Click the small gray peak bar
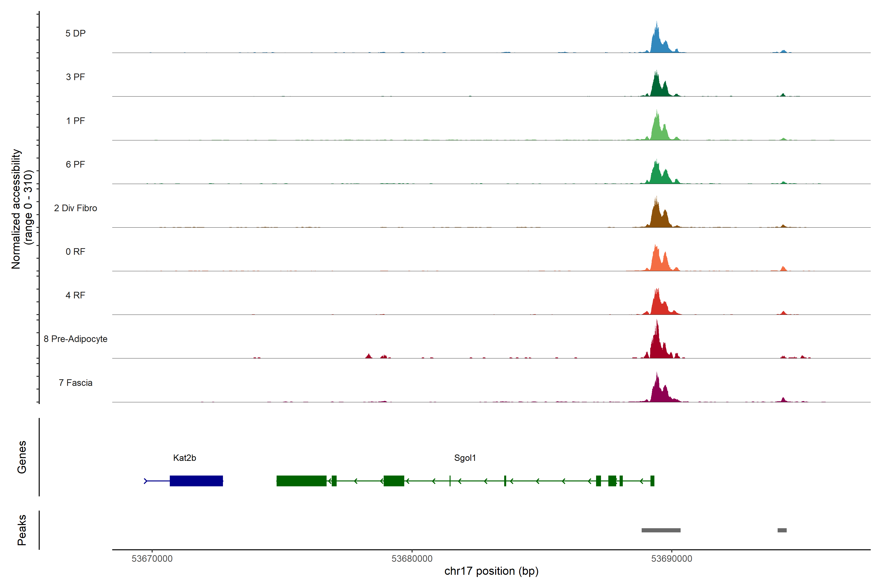This screenshot has height=588, width=882. point(782,530)
